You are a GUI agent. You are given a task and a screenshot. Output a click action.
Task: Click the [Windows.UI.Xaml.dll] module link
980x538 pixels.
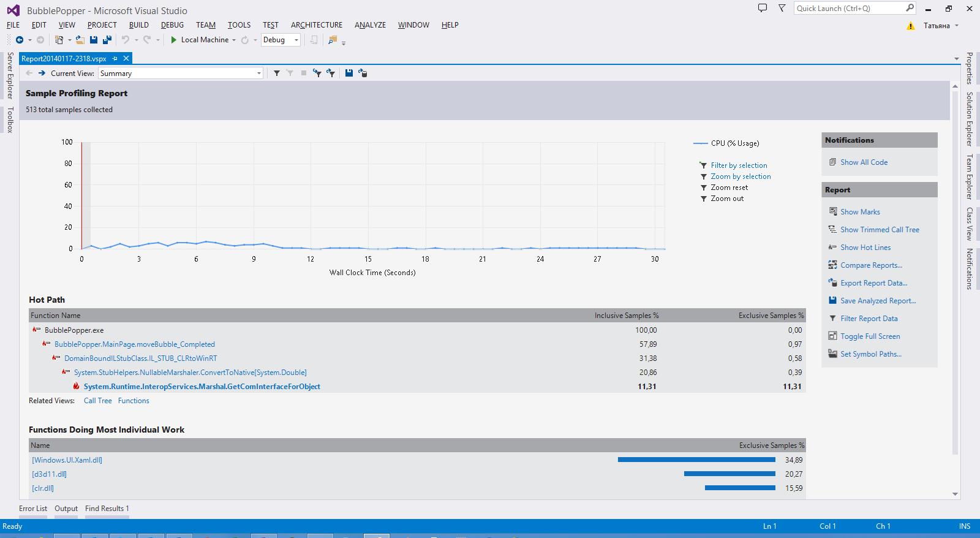[67, 460]
